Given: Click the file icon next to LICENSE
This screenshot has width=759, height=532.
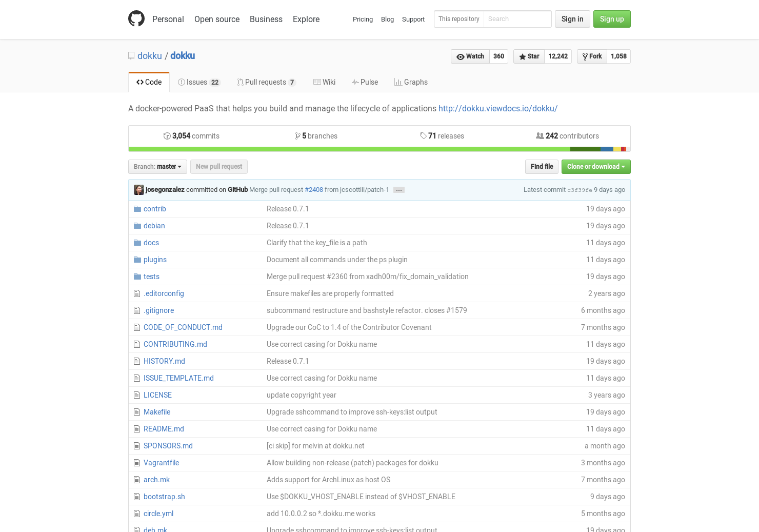Looking at the screenshot, I should [137, 395].
